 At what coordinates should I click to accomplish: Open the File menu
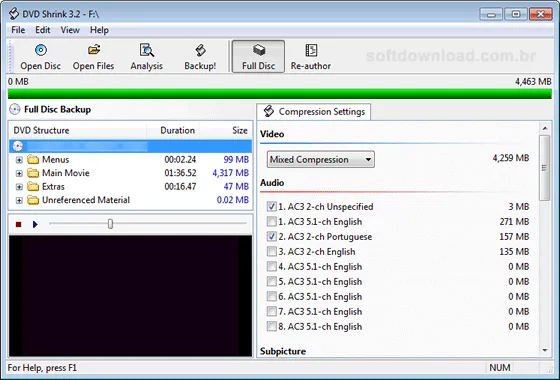pyautogui.click(x=18, y=30)
